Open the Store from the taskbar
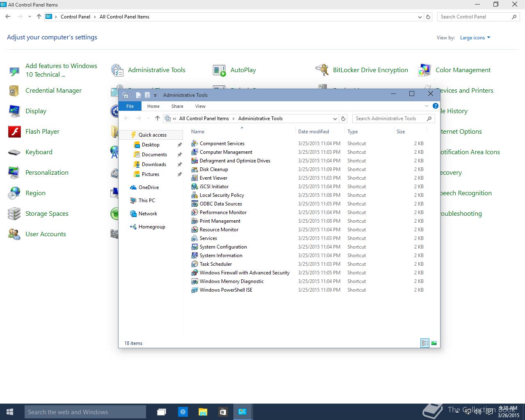This screenshot has height=420, width=525. (x=223, y=412)
